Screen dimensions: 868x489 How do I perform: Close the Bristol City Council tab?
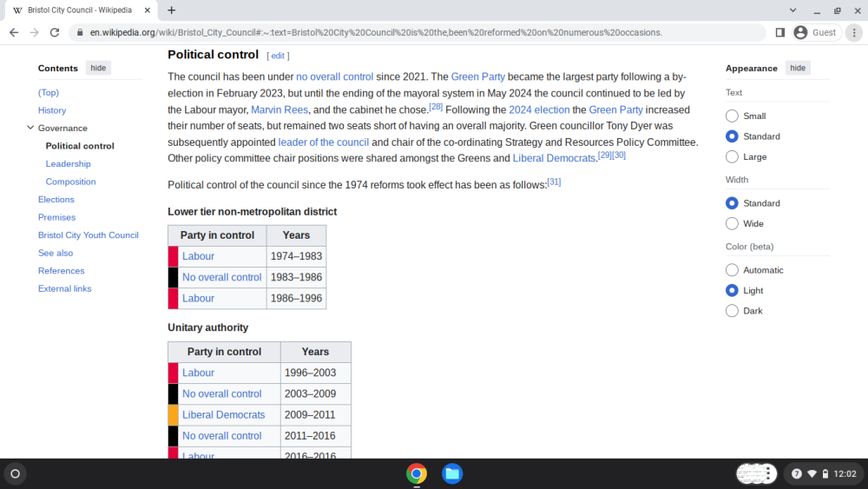148,10
